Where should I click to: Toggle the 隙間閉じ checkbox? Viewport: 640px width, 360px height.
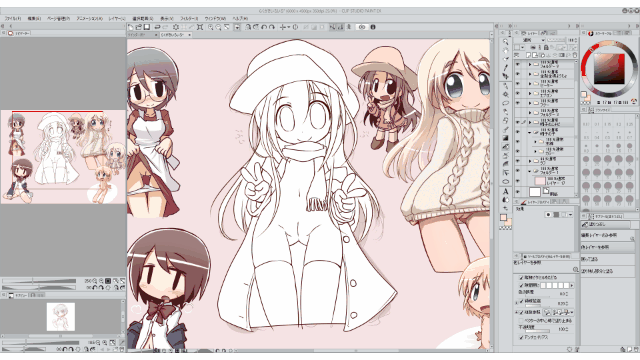click(521, 285)
